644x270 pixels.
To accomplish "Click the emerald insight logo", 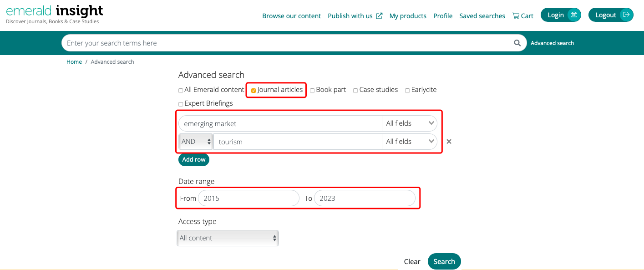I will point(54,14).
